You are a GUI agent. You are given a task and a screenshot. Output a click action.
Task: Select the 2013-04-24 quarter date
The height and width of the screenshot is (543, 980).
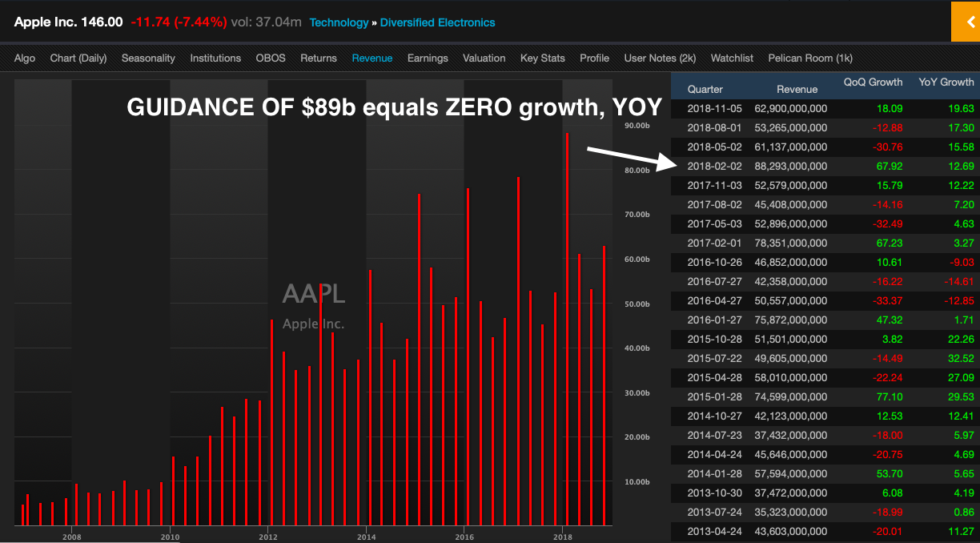[715, 531]
